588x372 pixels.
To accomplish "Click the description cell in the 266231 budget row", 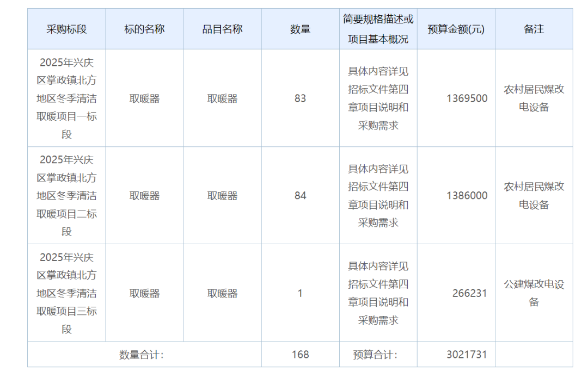I will tap(378, 293).
